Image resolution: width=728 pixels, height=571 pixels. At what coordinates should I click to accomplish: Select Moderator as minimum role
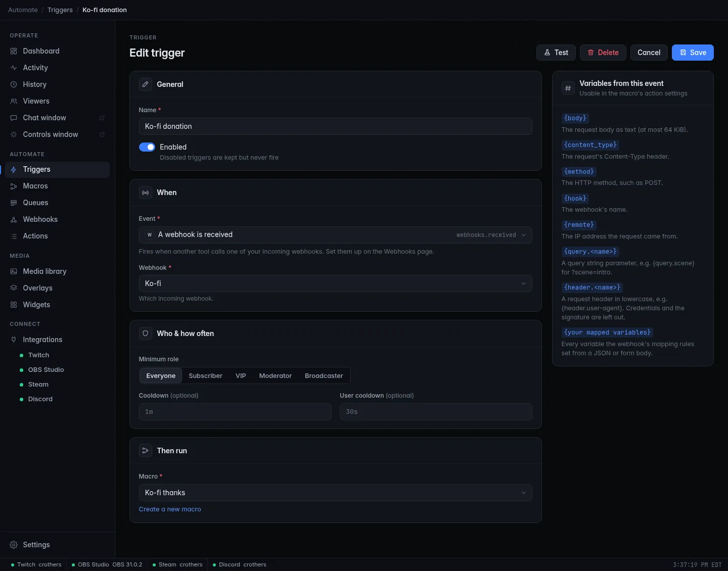click(x=276, y=375)
